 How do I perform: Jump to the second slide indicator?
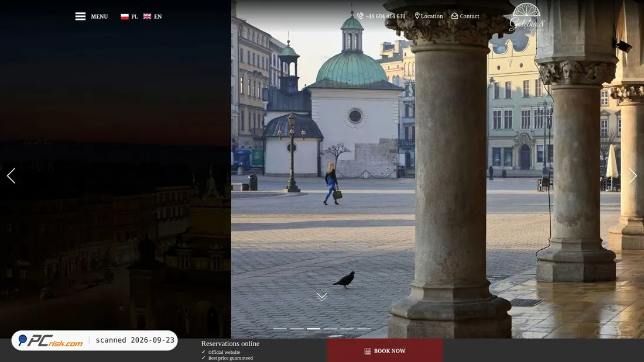pyautogui.click(x=297, y=329)
